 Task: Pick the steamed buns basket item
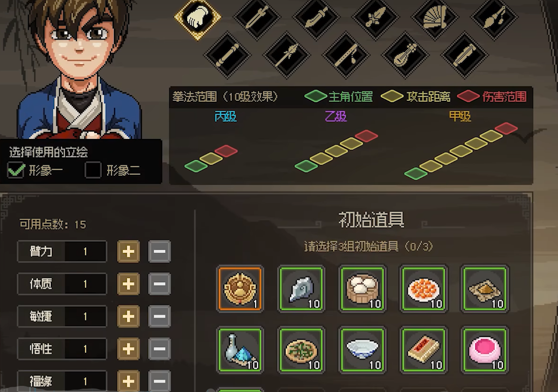click(x=362, y=289)
